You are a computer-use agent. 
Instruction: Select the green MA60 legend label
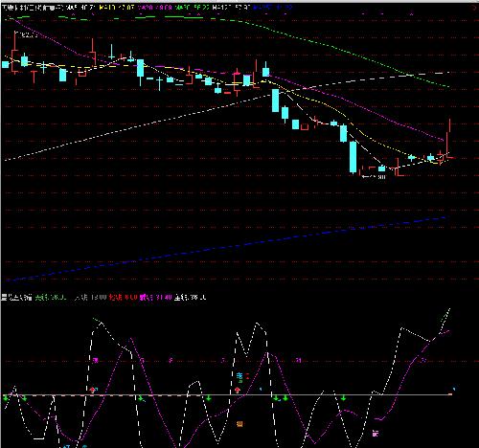[193, 7]
